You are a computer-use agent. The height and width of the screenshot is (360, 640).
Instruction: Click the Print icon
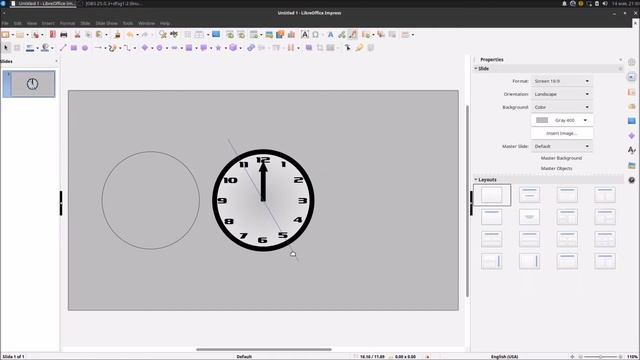click(64, 35)
